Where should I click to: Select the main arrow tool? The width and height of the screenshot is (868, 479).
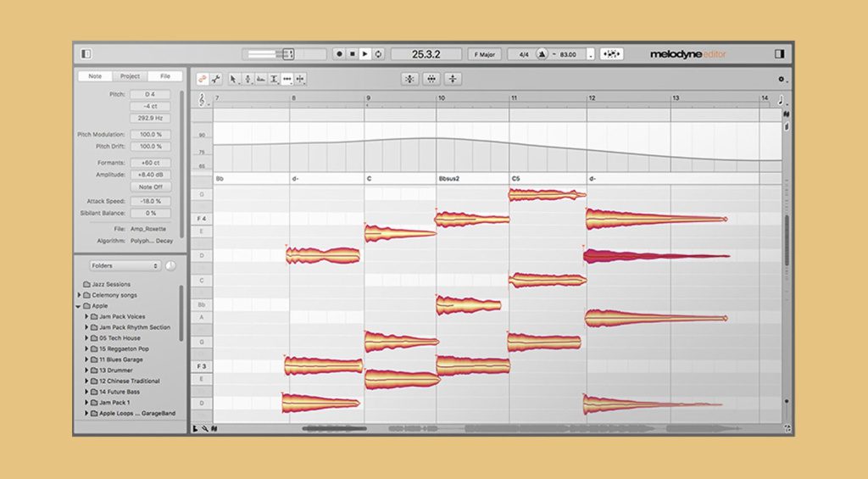point(235,79)
